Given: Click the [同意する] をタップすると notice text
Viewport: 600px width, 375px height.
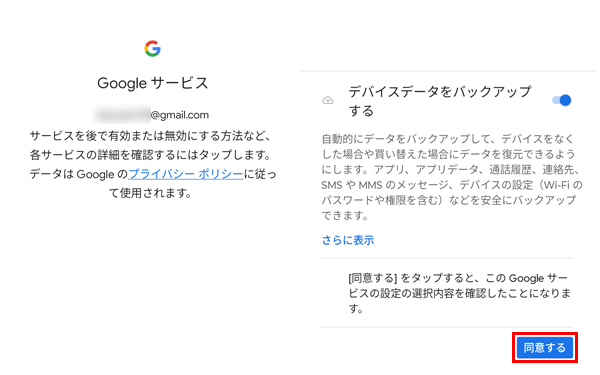Looking at the screenshot, I should (x=460, y=293).
